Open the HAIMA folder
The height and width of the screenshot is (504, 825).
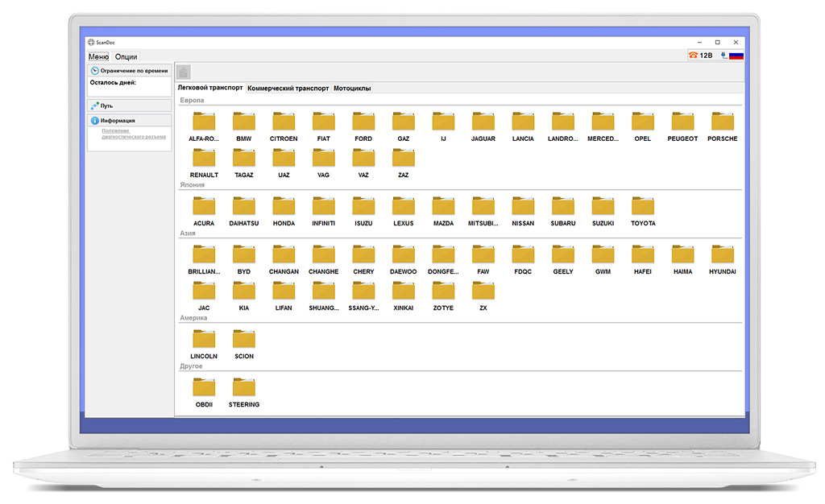point(682,259)
